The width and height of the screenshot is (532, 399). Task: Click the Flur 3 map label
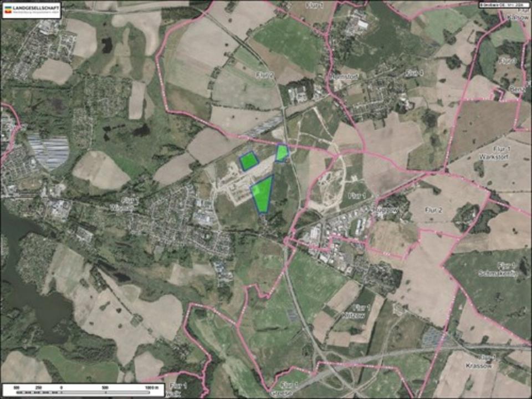coord(507,60)
